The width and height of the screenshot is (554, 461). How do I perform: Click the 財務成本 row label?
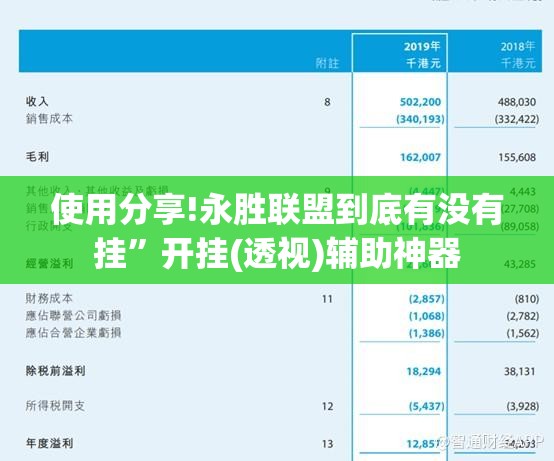pyautogui.click(x=49, y=299)
